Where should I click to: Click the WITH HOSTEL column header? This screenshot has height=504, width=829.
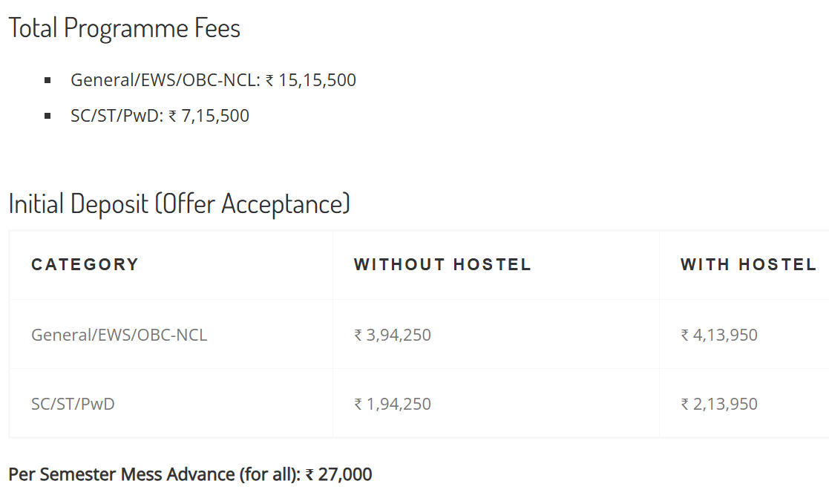[x=748, y=264]
